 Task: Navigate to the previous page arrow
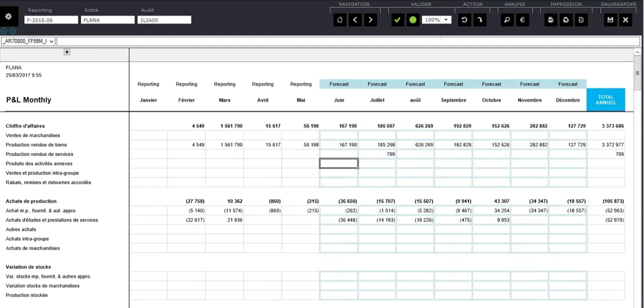coord(355,20)
